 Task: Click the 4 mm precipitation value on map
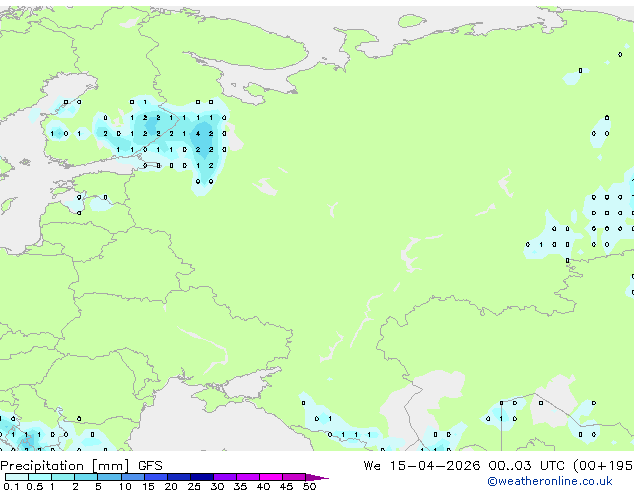pyautogui.click(x=198, y=133)
